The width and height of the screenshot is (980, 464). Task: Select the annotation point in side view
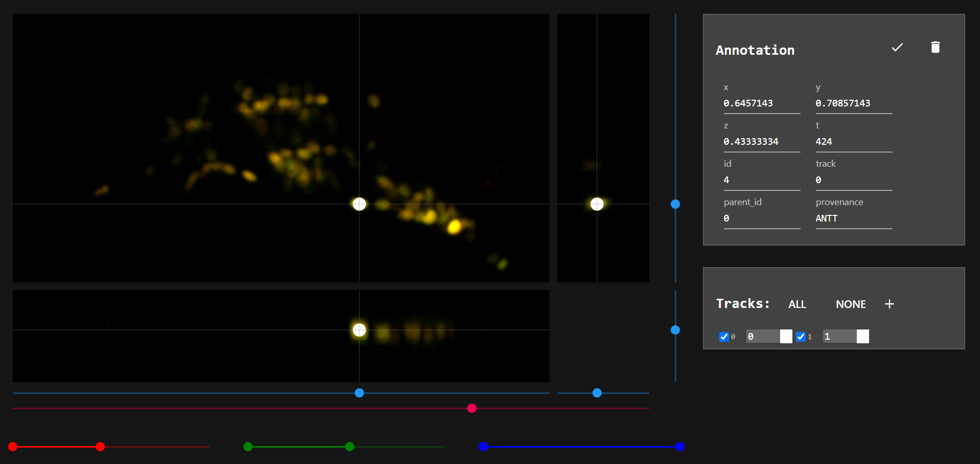597,204
